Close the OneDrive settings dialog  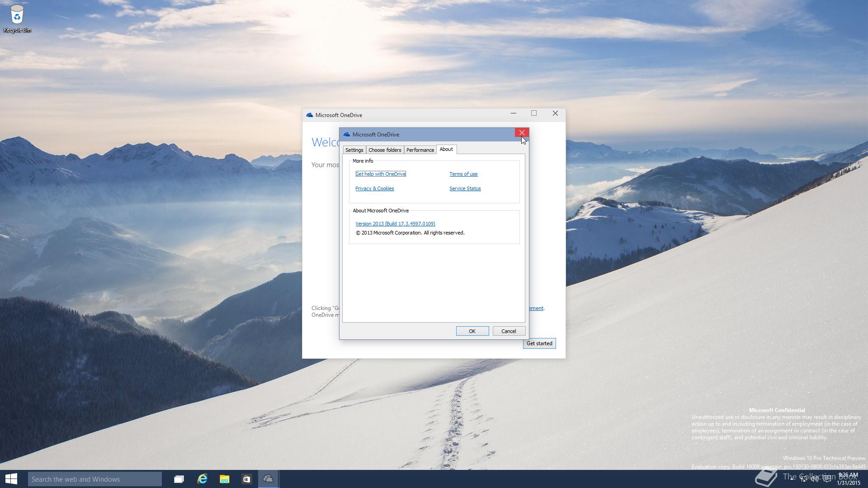coord(522,133)
